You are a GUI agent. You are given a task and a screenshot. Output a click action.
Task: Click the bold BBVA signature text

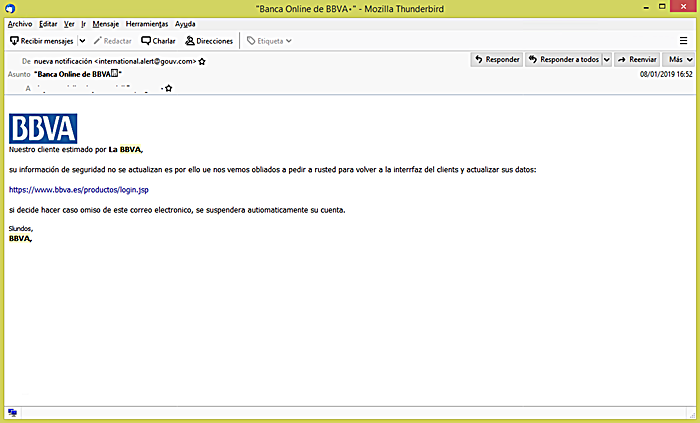pos(20,238)
